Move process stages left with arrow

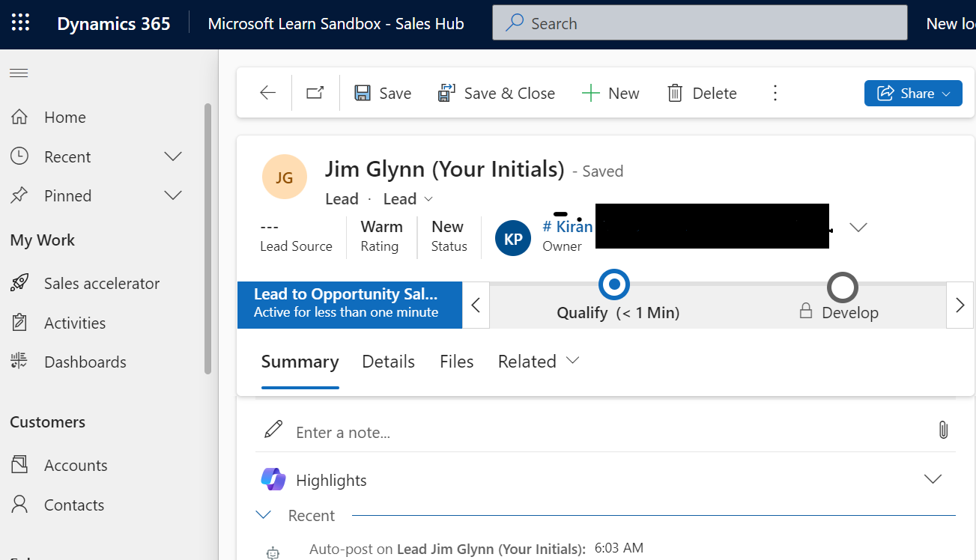(476, 305)
